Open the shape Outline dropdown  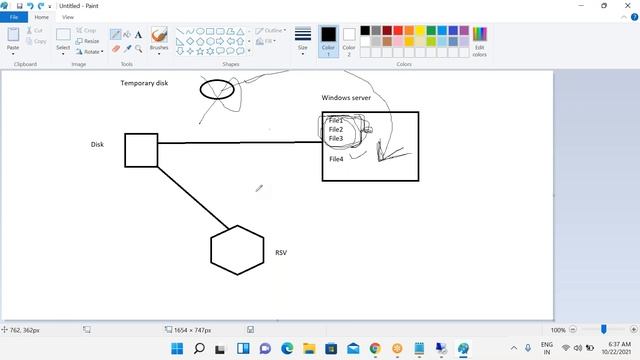pyautogui.click(x=271, y=31)
